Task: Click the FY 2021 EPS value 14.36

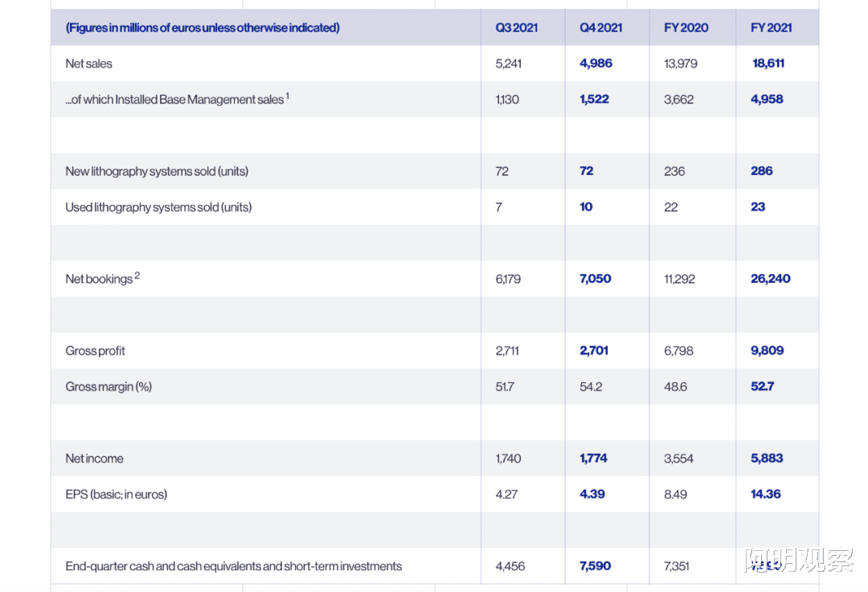Action: pyautogui.click(x=766, y=494)
